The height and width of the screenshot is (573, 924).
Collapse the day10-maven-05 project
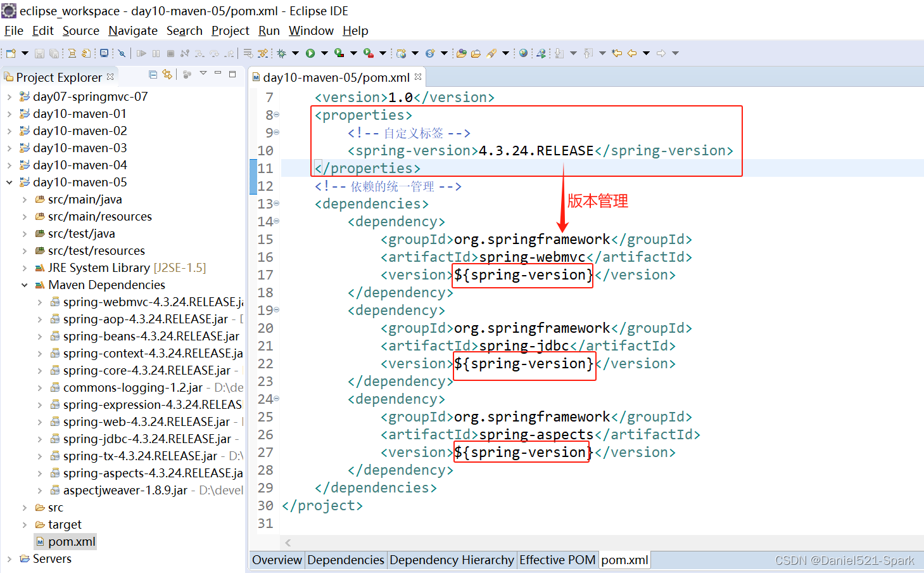[9, 183]
